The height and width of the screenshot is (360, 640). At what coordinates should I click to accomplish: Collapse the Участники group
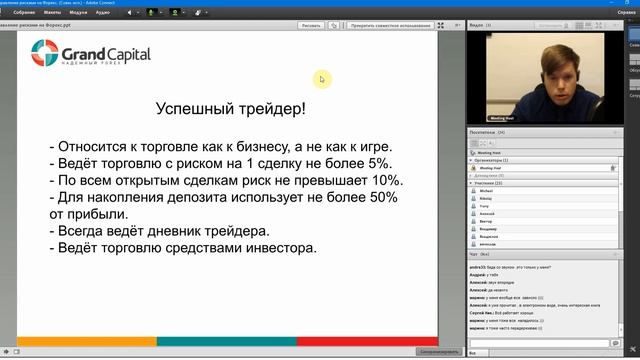(471, 183)
